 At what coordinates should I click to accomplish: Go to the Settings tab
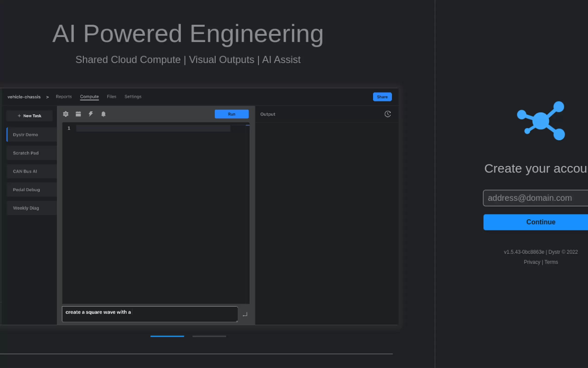coord(133,97)
